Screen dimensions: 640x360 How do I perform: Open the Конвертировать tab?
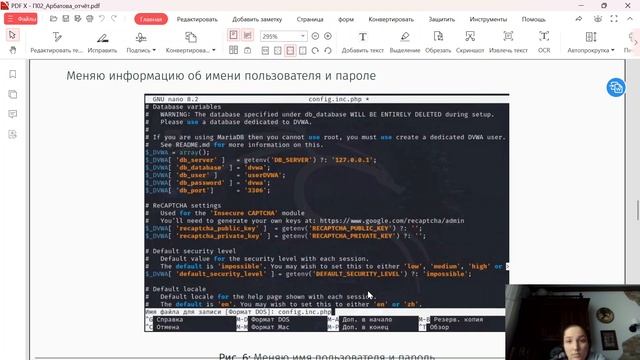tap(391, 19)
